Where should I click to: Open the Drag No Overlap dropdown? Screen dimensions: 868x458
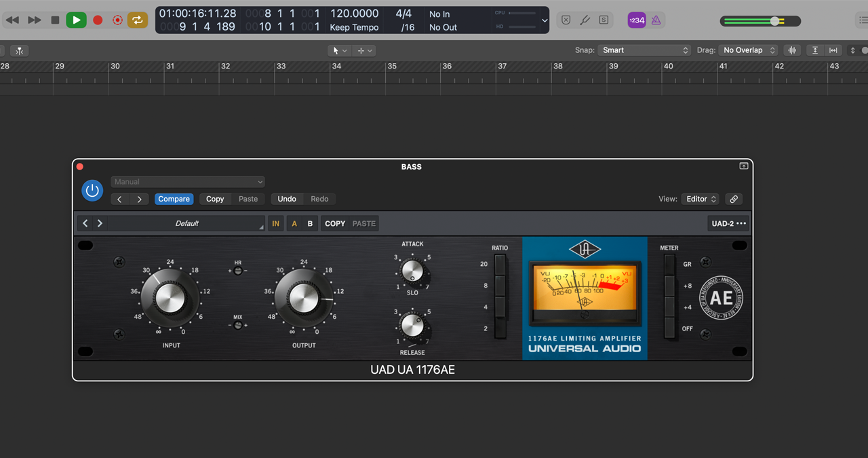point(749,50)
